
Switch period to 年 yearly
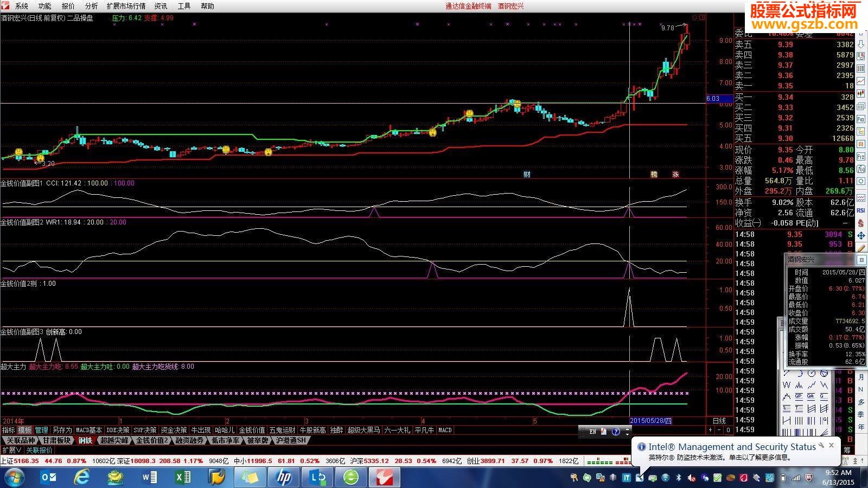pyautogui.click(x=861, y=427)
